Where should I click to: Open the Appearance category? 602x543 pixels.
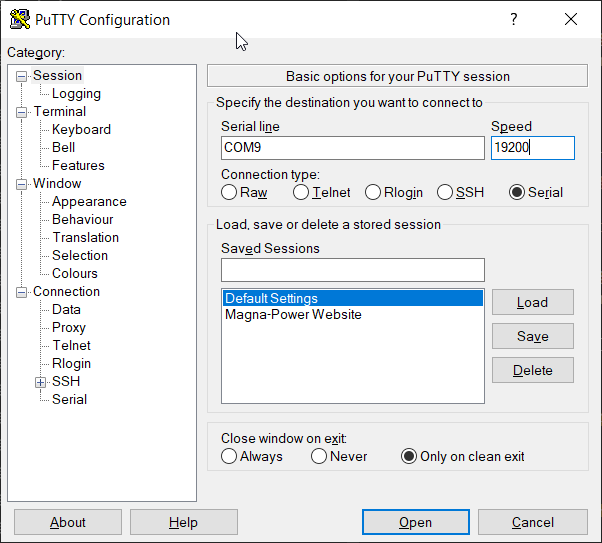(x=89, y=202)
